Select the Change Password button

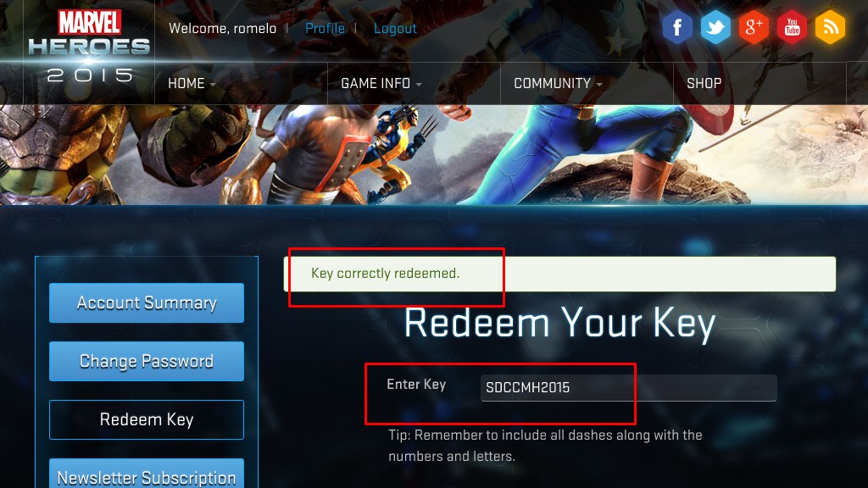click(x=147, y=361)
